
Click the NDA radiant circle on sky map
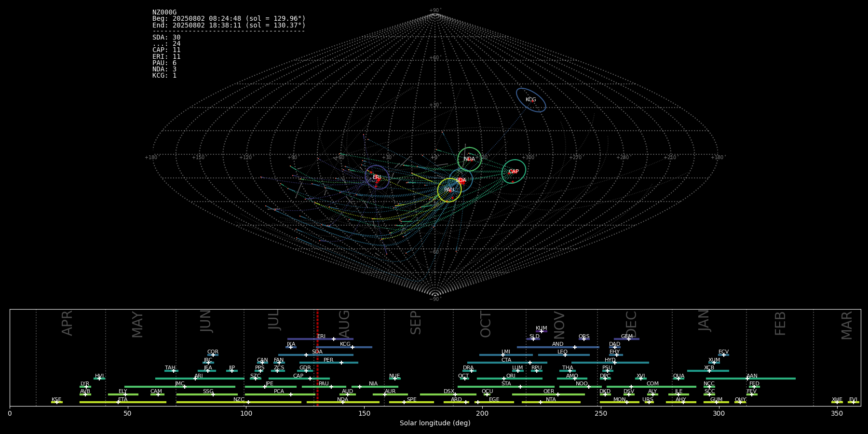click(x=469, y=159)
